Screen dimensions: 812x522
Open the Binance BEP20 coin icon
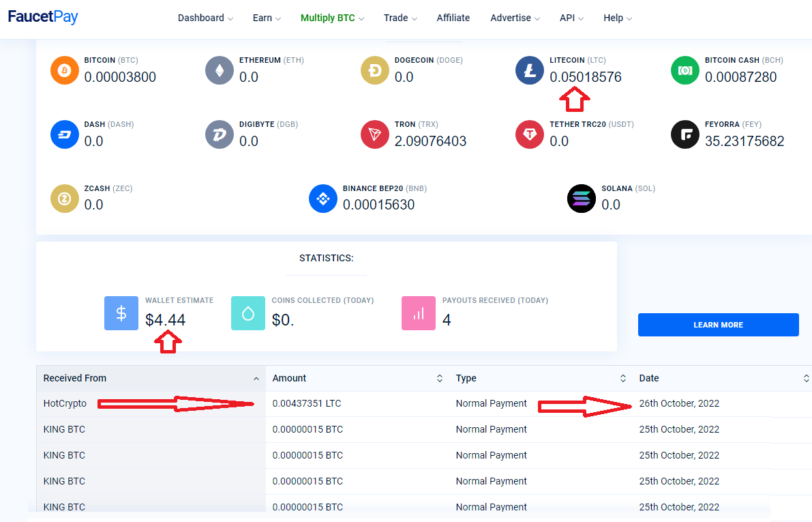[323, 199]
